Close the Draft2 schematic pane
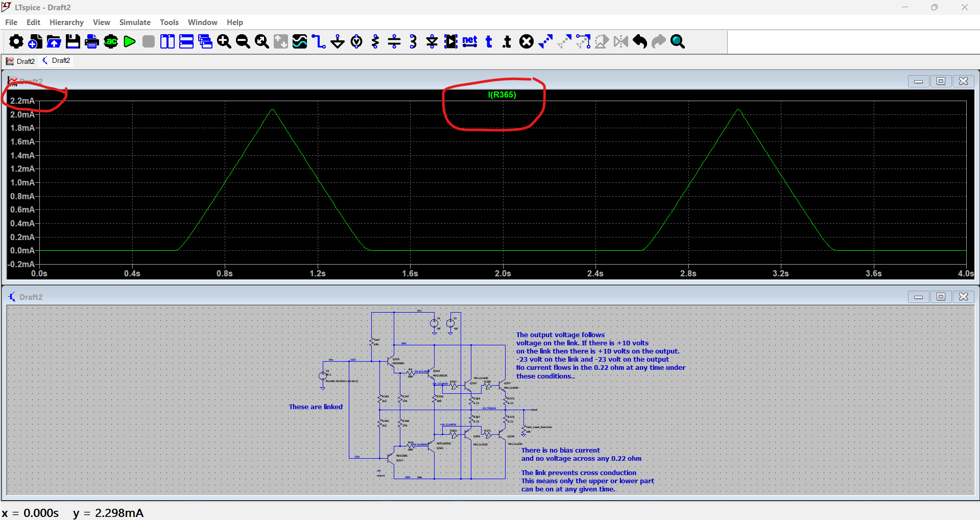This screenshot has height=520, width=980. (x=964, y=297)
